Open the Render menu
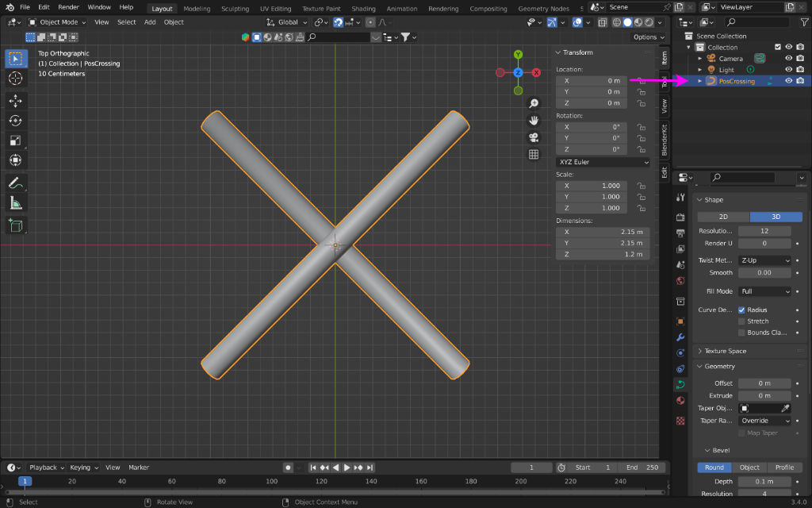This screenshot has width=812, height=508. [x=69, y=7]
